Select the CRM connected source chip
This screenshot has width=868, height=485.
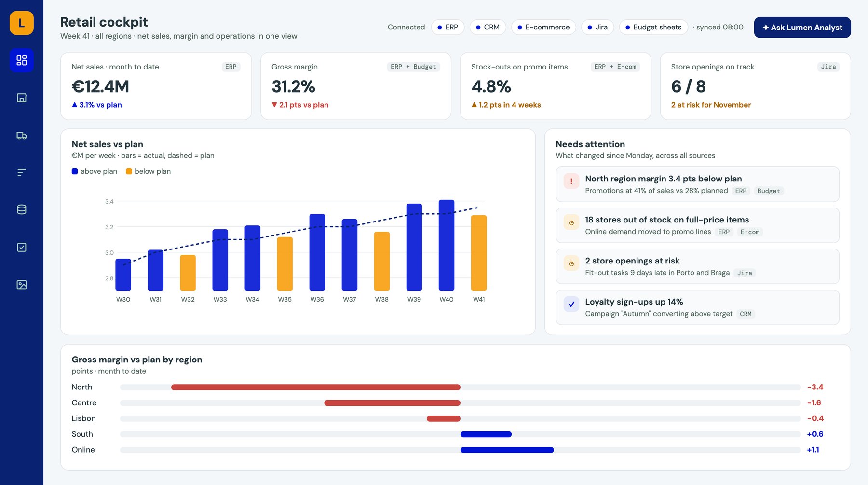[x=488, y=27]
